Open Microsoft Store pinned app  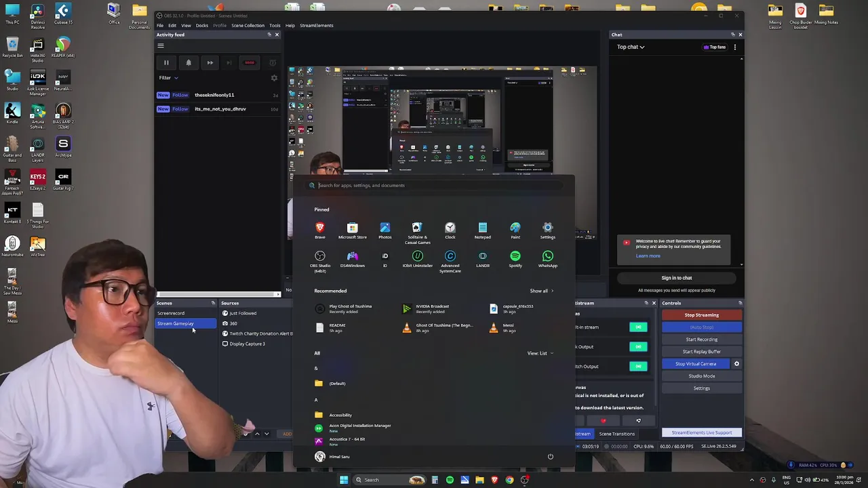[352, 230]
